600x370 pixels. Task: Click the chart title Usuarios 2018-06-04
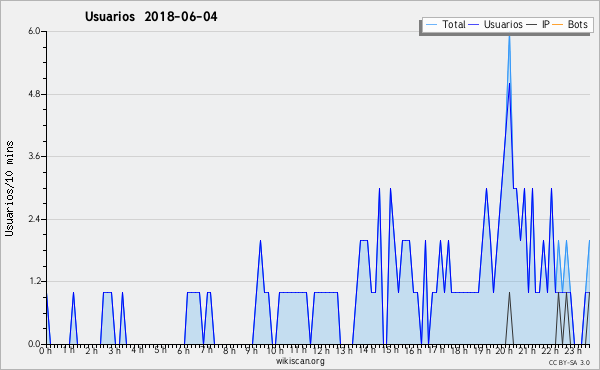[151, 16]
